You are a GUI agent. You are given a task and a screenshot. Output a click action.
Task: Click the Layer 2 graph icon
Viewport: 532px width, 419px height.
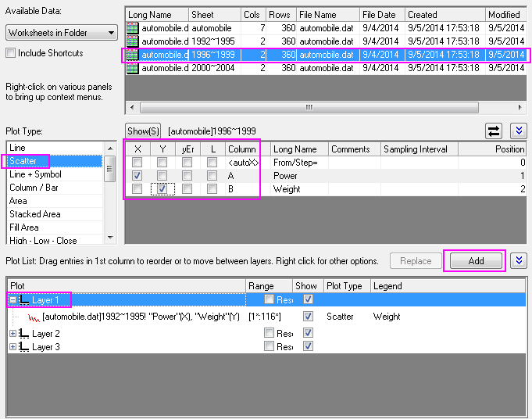[x=23, y=334]
